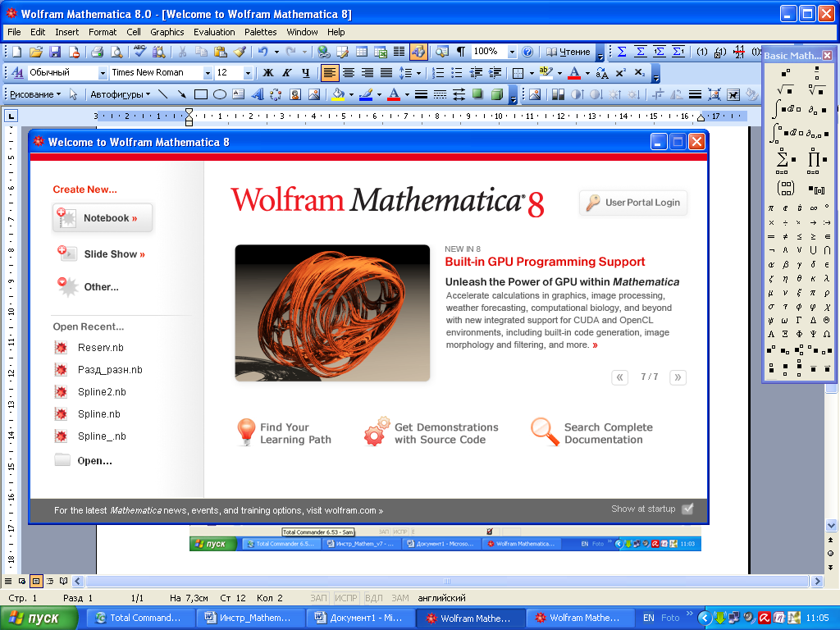The height and width of the screenshot is (630, 840).
Task: Click the Insert WordArt icon
Action: click(x=258, y=95)
